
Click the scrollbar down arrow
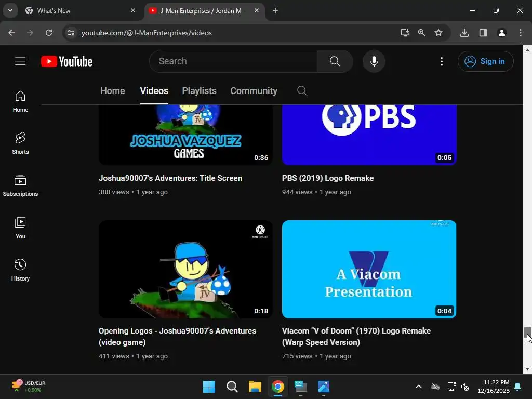point(527,369)
